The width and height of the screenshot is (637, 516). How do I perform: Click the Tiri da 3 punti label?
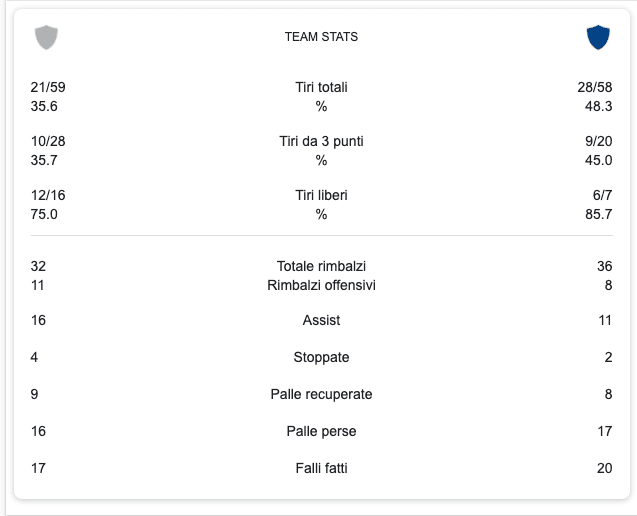pos(321,141)
